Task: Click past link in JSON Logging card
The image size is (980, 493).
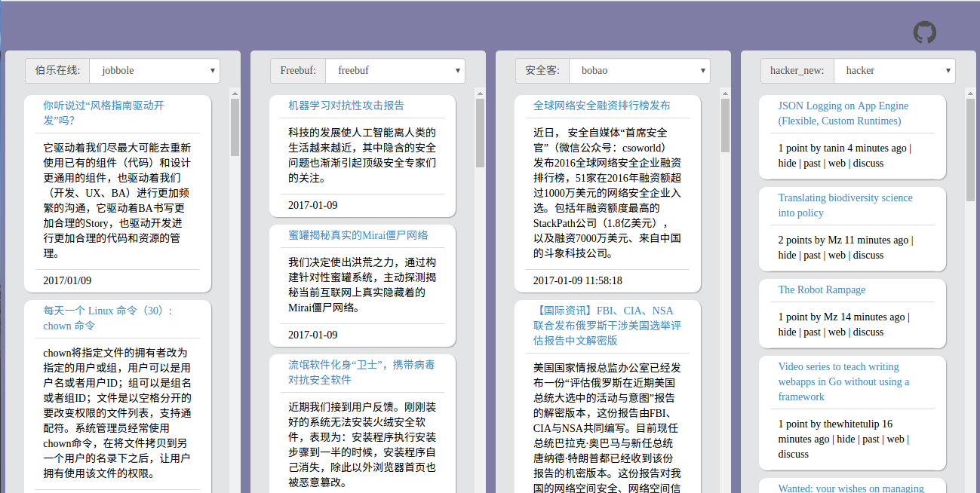Action: click(x=813, y=163)
